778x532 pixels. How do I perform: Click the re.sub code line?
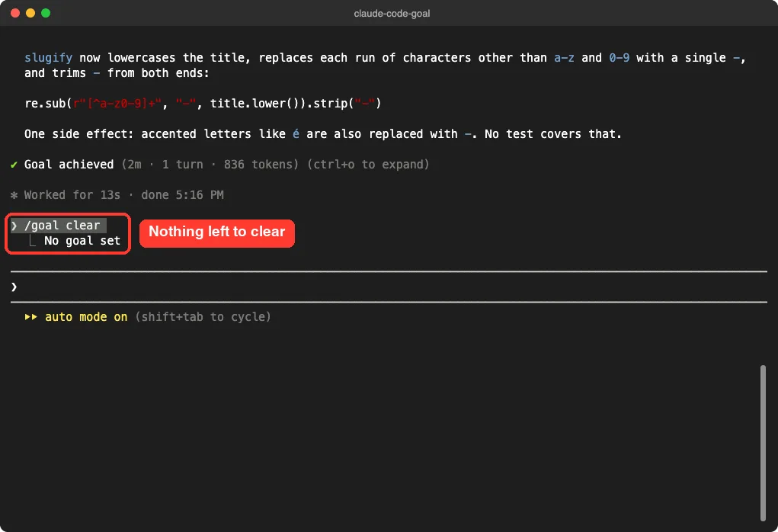tap(203, 104)
